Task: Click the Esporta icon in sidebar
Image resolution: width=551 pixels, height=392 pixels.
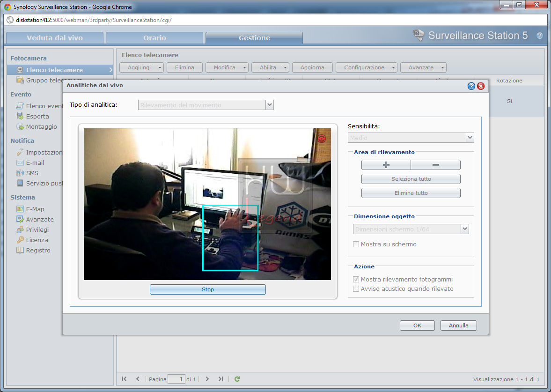Action: click(21, 116)
